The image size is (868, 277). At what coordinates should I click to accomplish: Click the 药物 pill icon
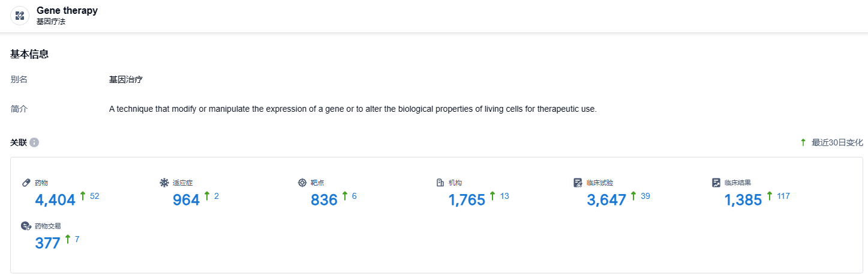click(26, 183)
